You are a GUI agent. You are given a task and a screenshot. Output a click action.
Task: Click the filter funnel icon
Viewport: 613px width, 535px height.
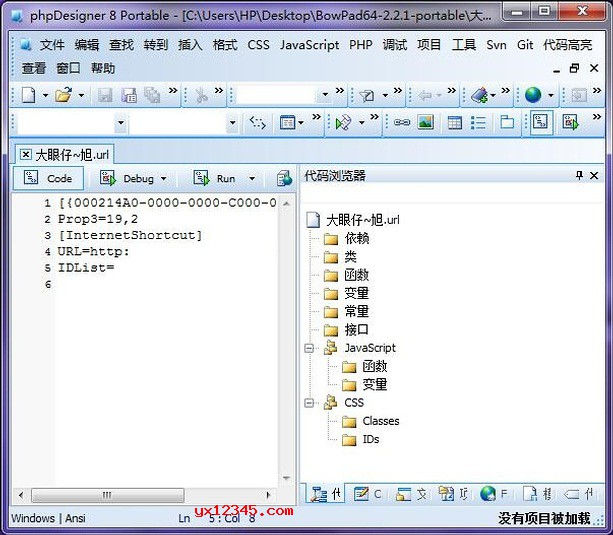pos(367,96)
